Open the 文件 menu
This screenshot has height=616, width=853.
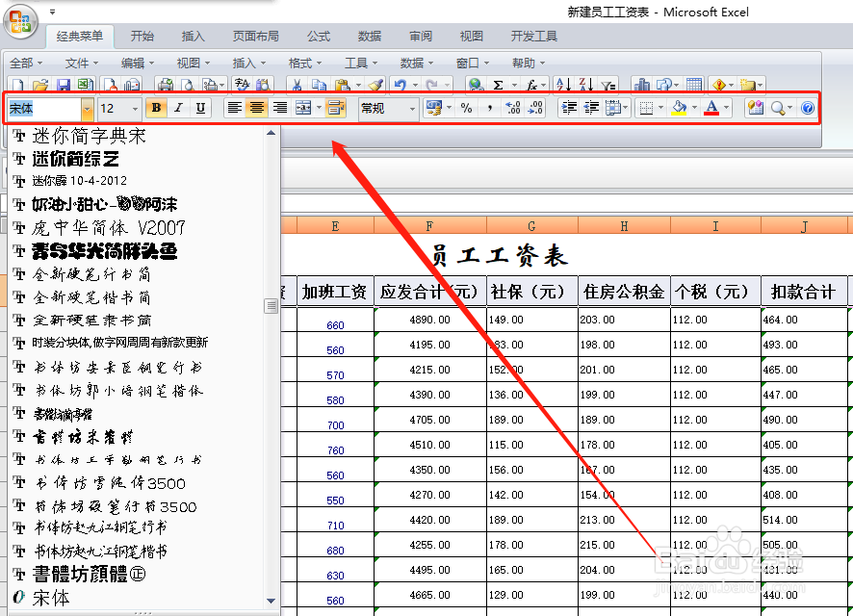click(x=81, y=64)
